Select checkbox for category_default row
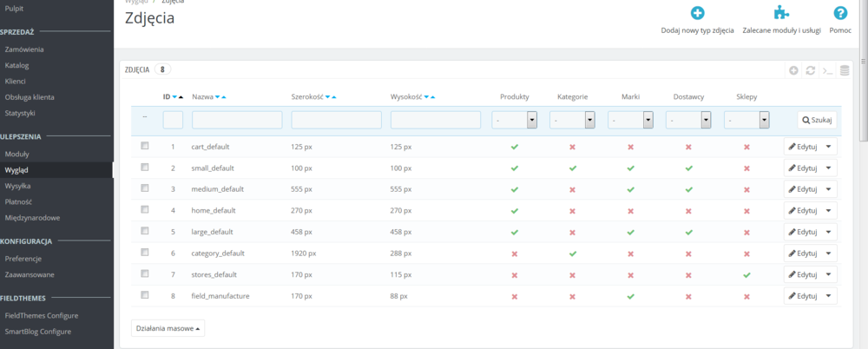 click(145, 252)
